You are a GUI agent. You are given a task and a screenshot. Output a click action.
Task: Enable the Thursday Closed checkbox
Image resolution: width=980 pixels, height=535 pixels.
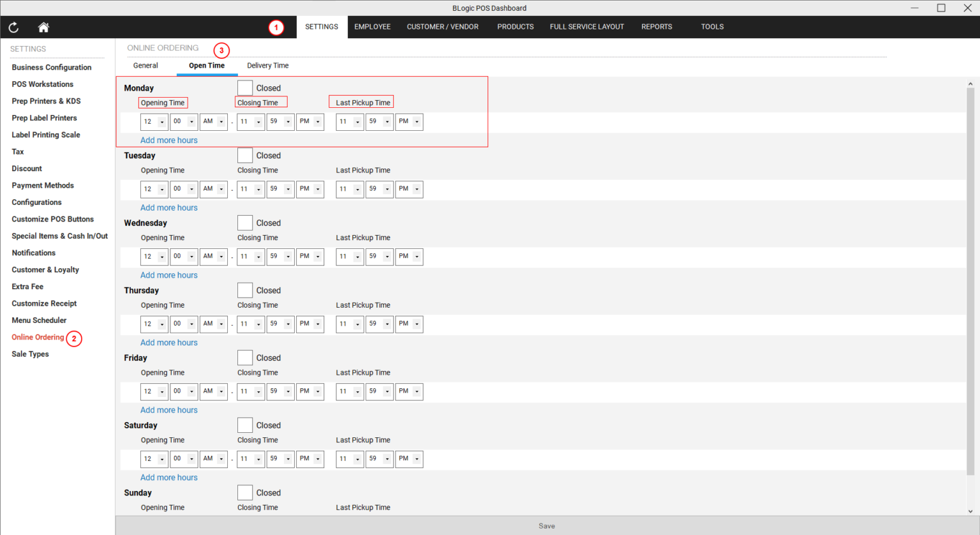(245, 290)
